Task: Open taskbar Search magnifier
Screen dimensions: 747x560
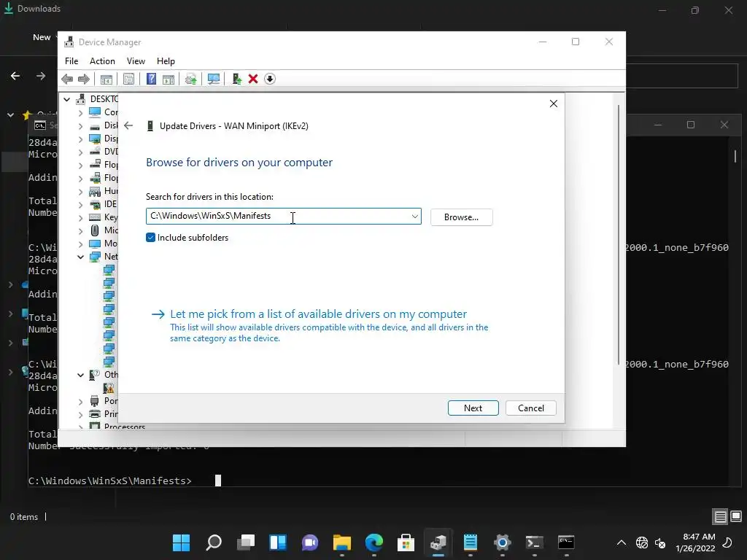Action: pyautogui.click(x=214, y=542)
